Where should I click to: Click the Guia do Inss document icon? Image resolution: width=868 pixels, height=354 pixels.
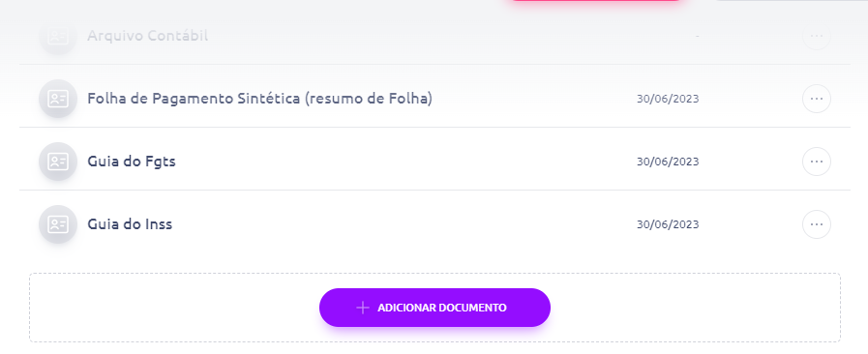57,224
